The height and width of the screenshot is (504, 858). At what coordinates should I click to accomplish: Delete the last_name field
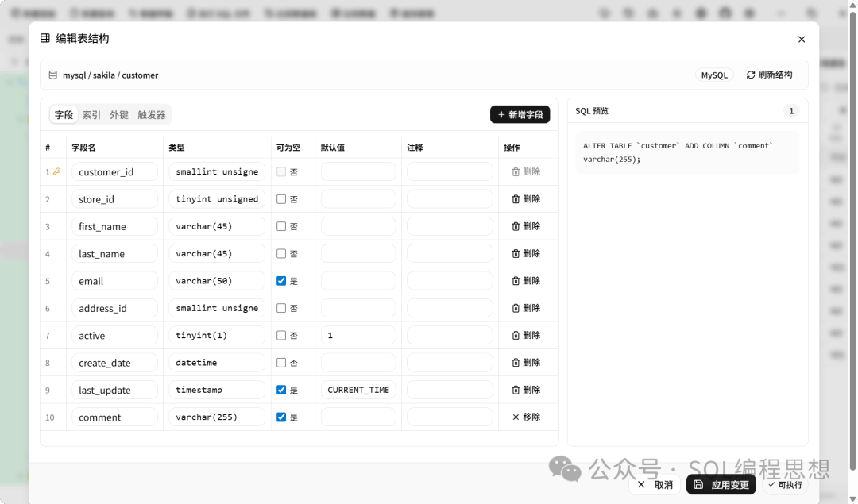click(526, 254)
